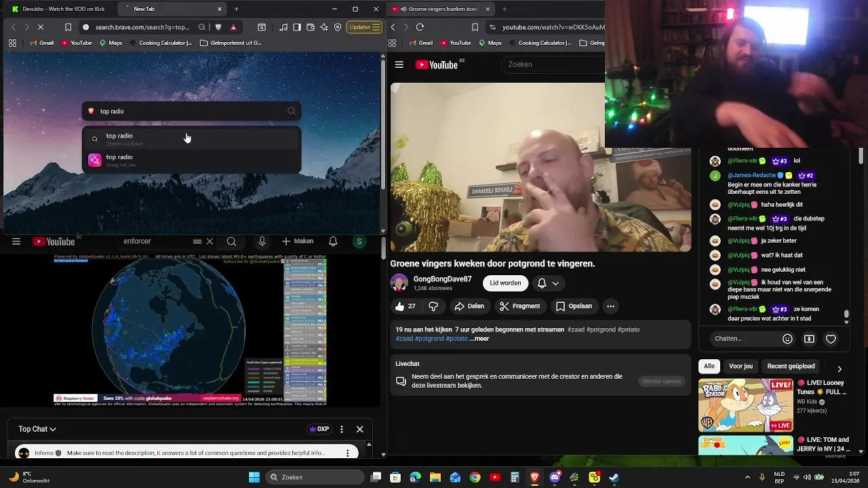Choose the 'top radio' ask Leo suggestion
The image size is (868, 488).
192,160
